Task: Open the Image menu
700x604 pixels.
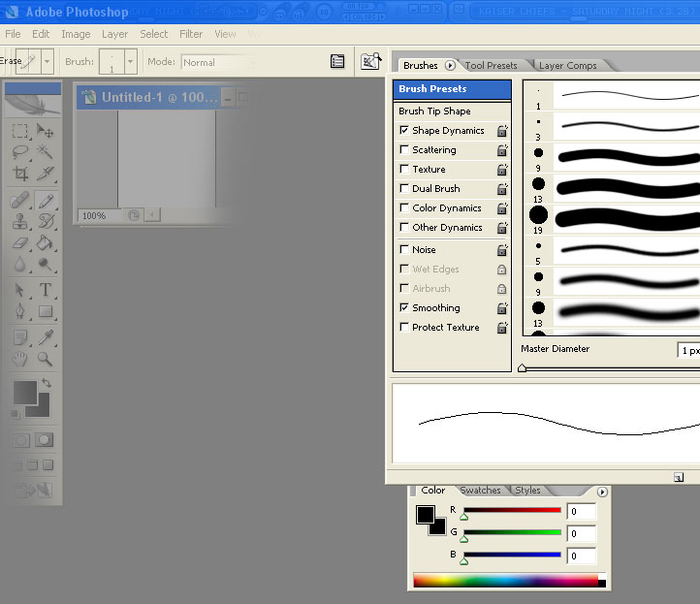Action: (76, 34)
